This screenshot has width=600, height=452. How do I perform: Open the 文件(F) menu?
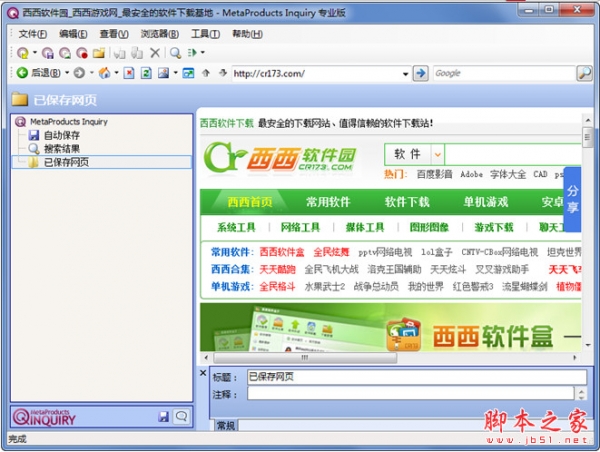tap(33, 34)
